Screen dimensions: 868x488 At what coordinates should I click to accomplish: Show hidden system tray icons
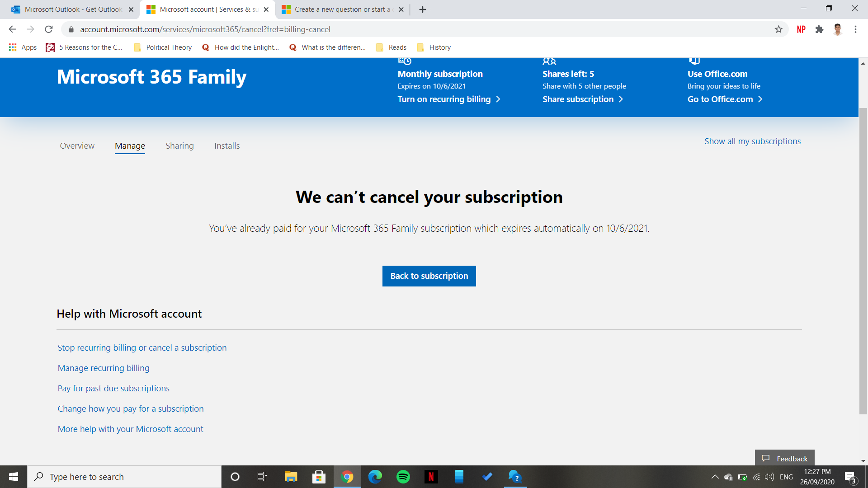(x=715, y=477)
